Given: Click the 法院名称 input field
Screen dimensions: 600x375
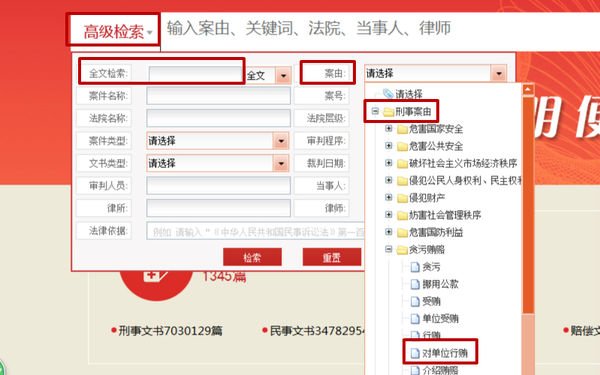Looking at the screenshot, I should coord(218,118).
